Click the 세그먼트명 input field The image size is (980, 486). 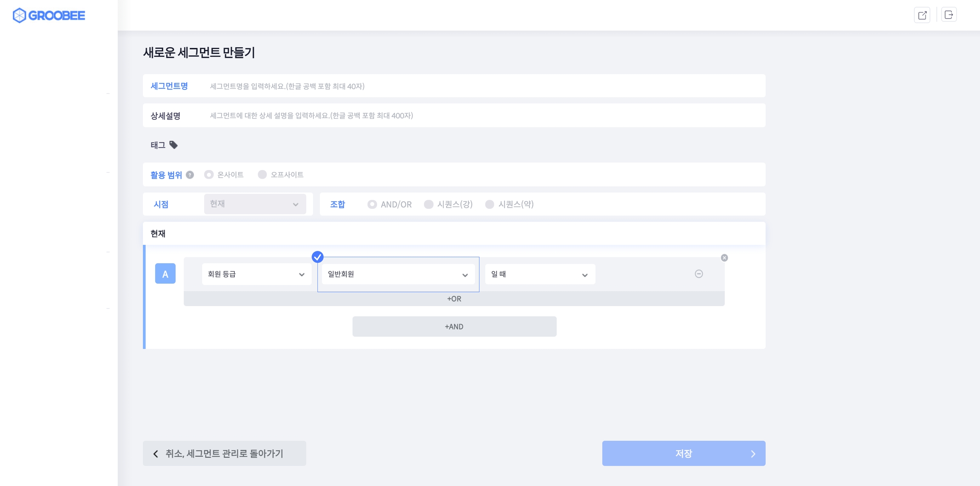coord(485,86)
